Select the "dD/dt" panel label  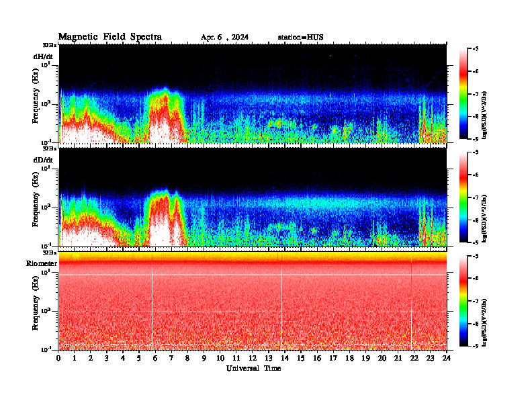pyautogui.click(x=43, y=160)
